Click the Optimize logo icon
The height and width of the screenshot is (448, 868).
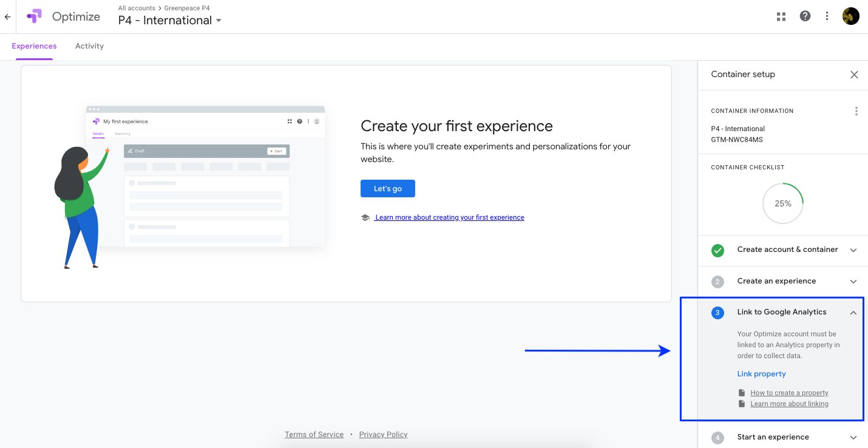click(34, 16)
